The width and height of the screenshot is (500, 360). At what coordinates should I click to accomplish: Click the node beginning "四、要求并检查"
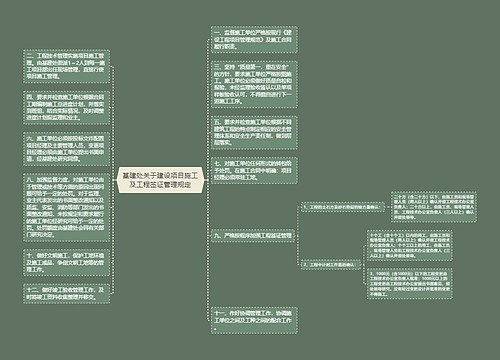point(66,108)
